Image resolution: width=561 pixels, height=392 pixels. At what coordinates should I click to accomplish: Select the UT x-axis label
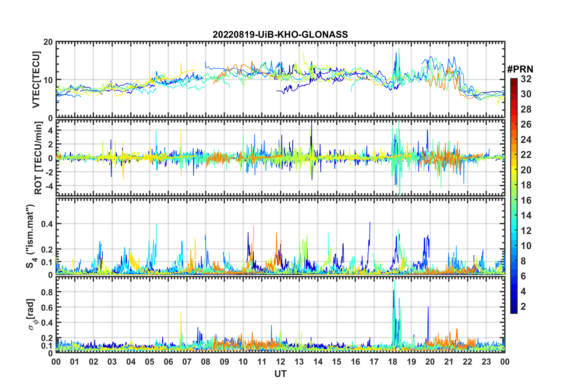280,374
